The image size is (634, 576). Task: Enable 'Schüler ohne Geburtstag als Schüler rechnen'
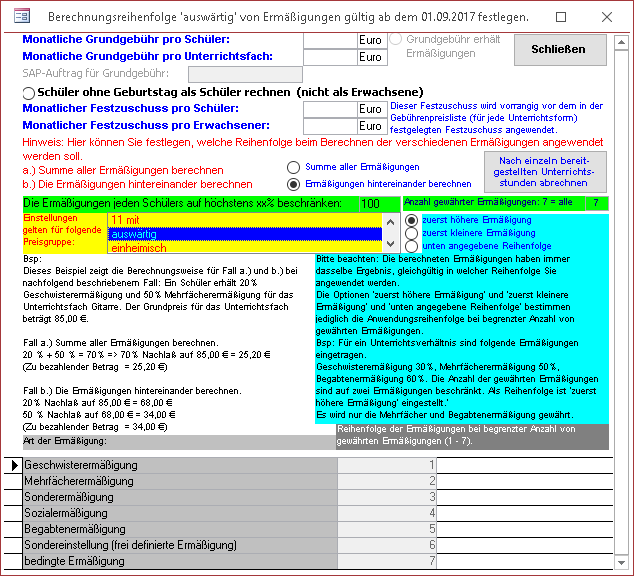(x=28, y=92)
